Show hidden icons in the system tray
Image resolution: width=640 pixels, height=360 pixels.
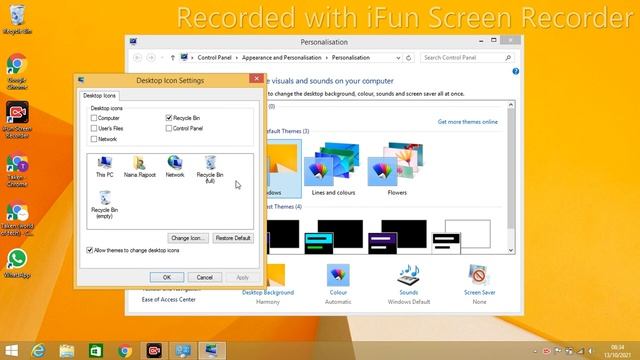[535, 351]
